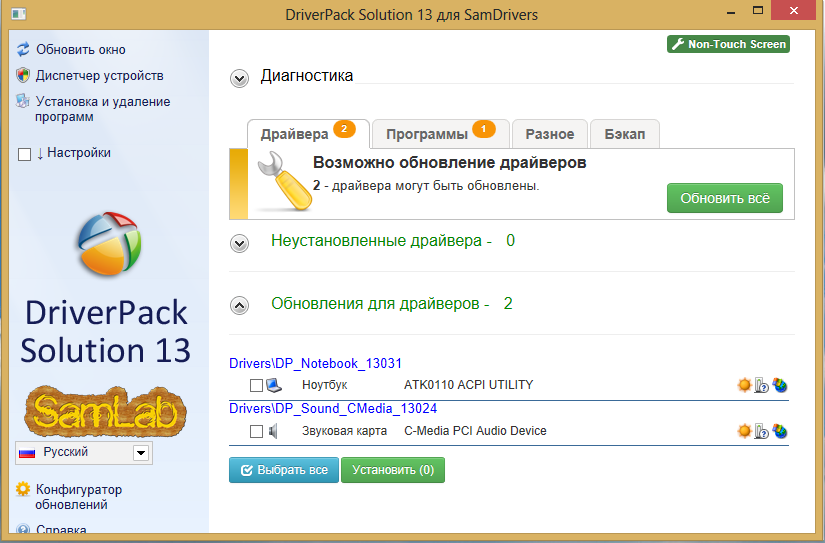Enable the Настройки settings checkbox
The height and width of the screenshot is (543, 825).
[x=25, y=154]
